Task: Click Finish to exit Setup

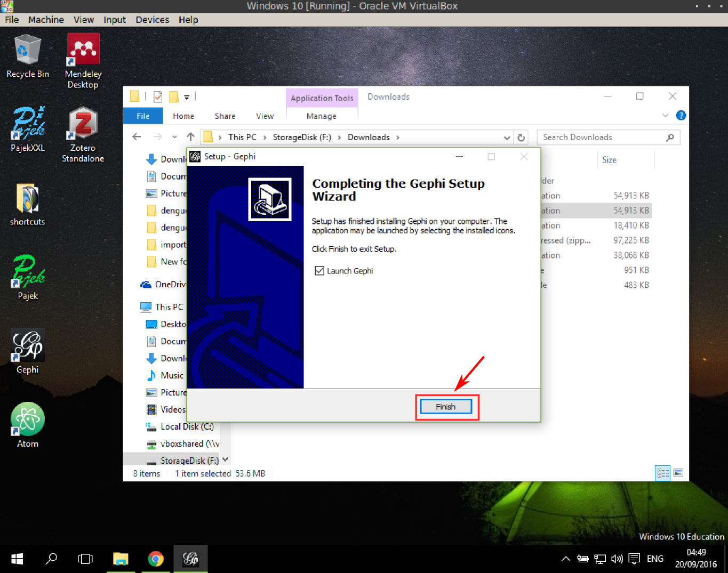Action: tap(446, 407)
